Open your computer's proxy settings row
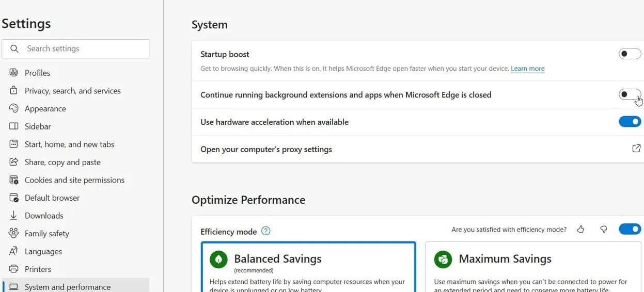Viewport: 644px width, 292px height. coord(418,149)
